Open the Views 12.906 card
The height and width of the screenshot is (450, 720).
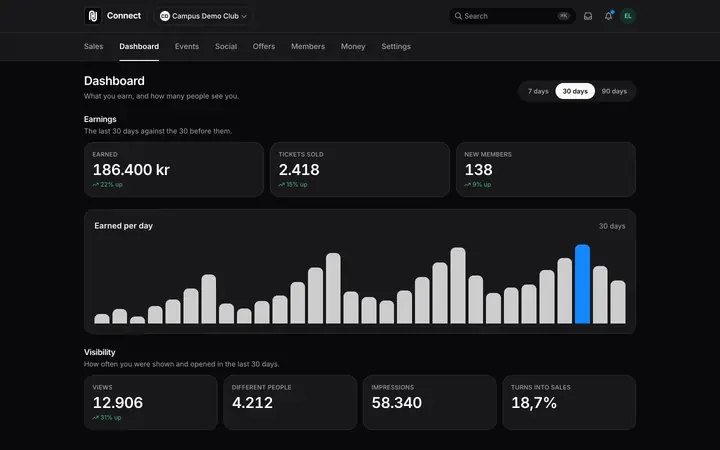(x=151, y=403)
